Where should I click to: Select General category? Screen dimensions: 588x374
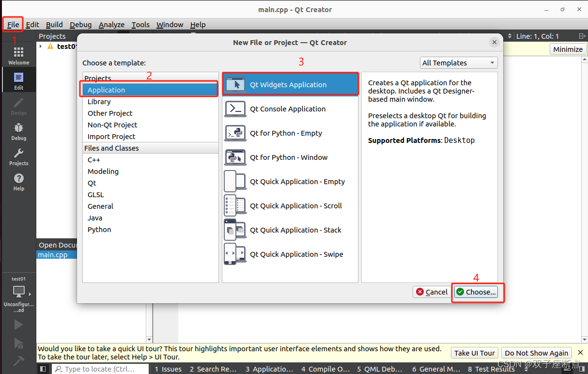151,206
